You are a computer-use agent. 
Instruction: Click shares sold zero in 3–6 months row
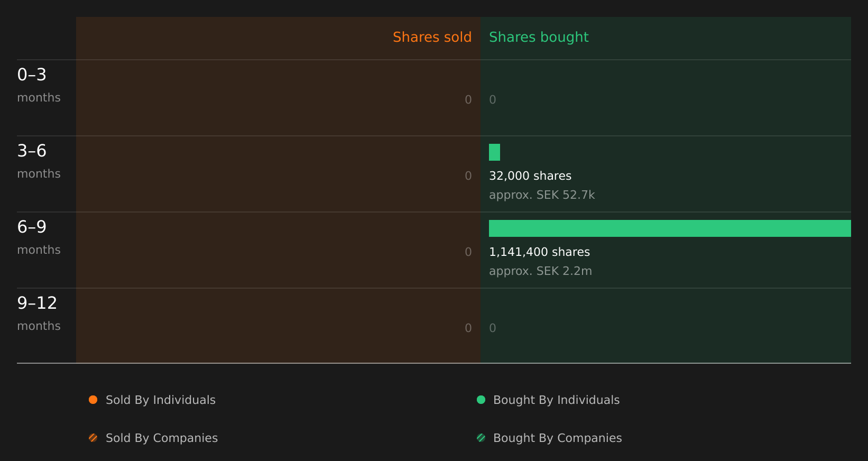point(468,176)
